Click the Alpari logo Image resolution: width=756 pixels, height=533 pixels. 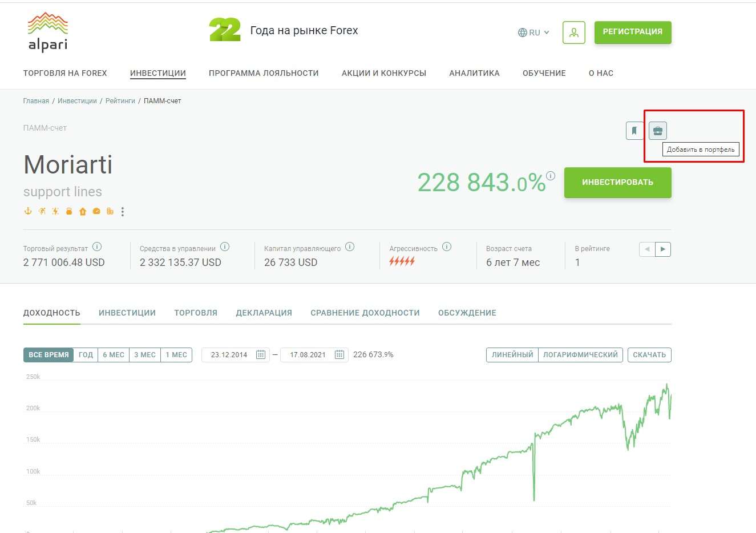48,33
